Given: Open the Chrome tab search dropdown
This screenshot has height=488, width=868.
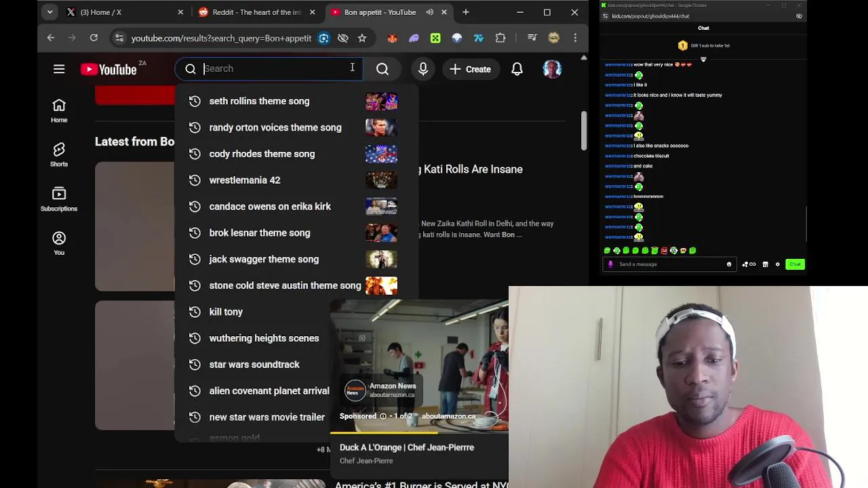Looking at the screenshot, I should click(50, 12).
